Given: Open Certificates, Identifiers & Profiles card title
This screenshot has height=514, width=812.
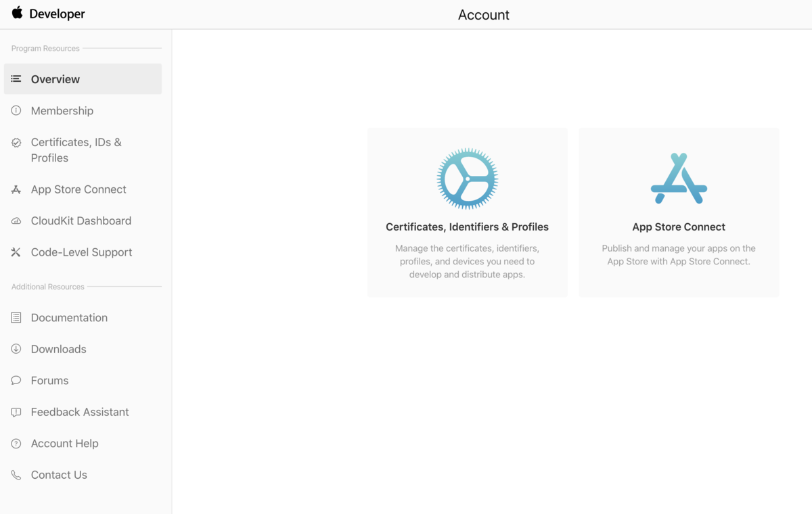Looking at the screenshot, I should [467, 227].
